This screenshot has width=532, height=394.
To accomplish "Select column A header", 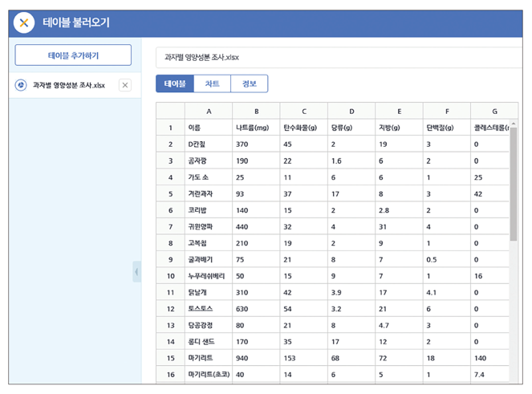I will (x=209, y=111).
